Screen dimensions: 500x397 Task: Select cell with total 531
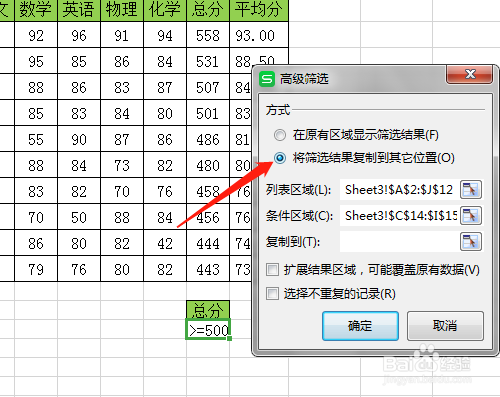(208, 61)
